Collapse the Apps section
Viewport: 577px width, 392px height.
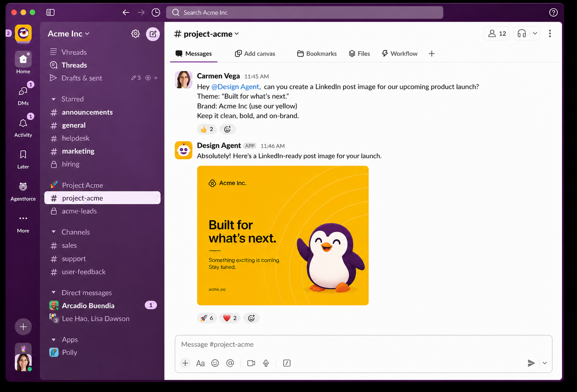pos(53,340)
